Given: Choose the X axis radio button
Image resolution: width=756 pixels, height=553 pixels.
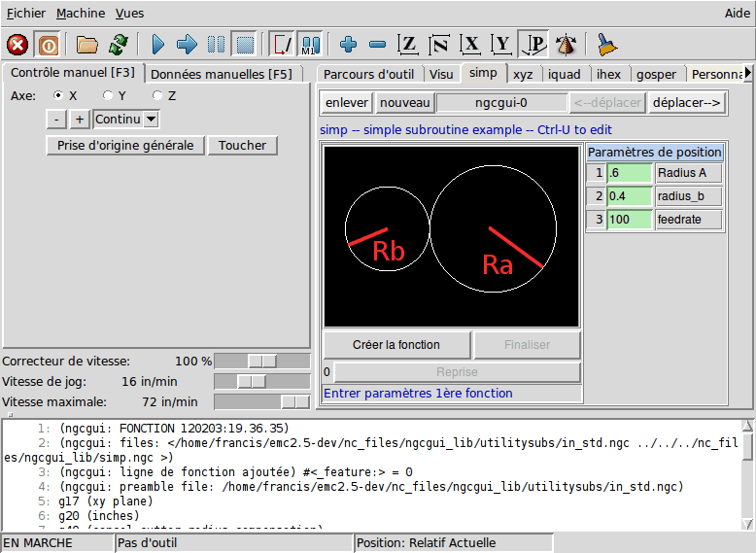Looking at the screenshot, I should 59,96.
